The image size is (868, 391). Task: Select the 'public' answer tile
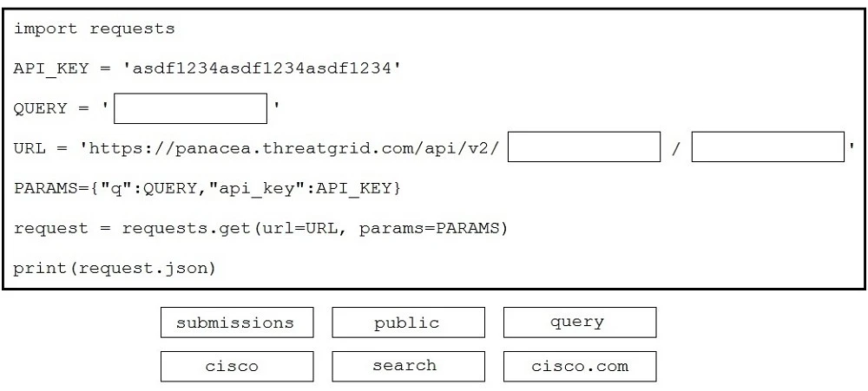coord(406,323)
